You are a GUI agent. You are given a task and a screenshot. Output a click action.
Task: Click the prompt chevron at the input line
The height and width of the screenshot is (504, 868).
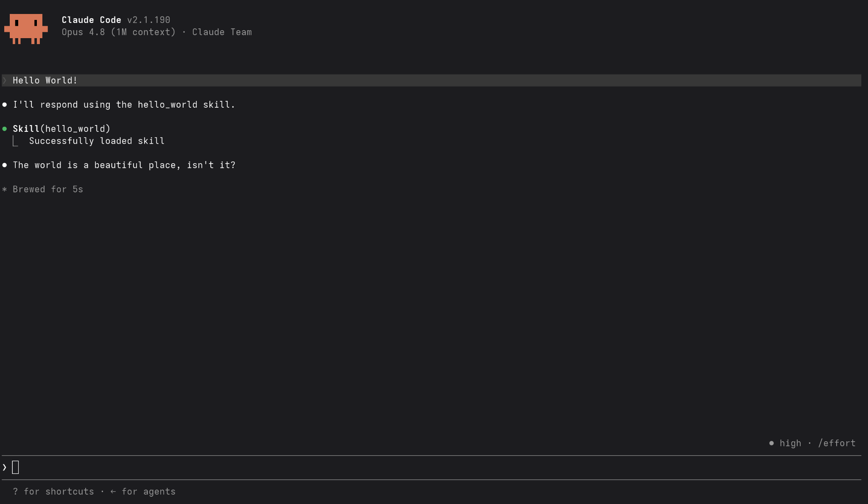pos(5,467)
